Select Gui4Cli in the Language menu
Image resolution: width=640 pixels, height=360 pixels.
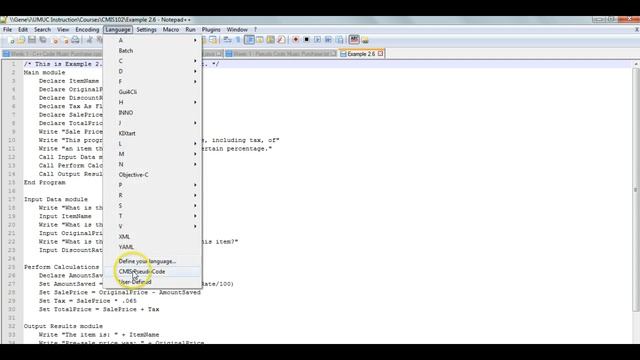pos(152,92)
